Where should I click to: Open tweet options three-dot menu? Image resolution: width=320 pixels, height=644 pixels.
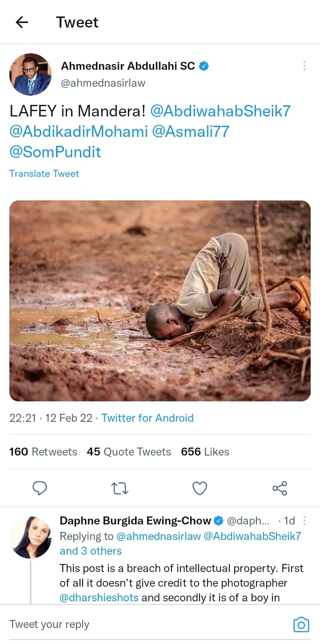point(304,66)
